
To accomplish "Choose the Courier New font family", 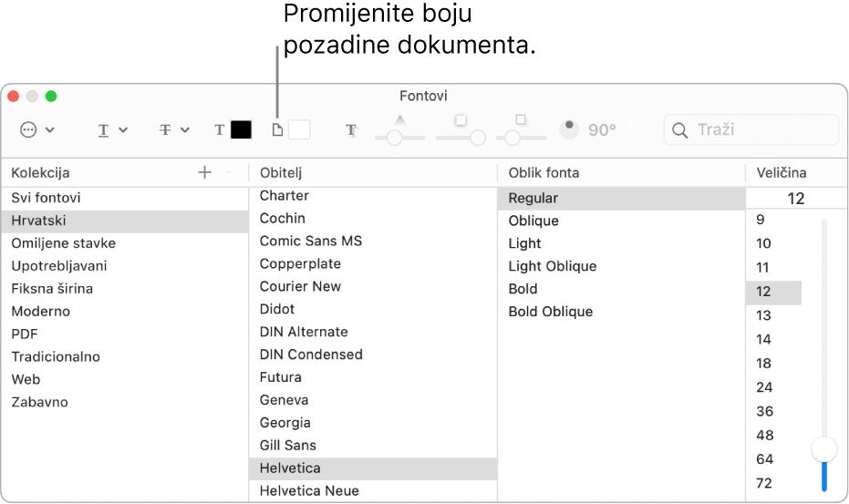I will [300, 286].
